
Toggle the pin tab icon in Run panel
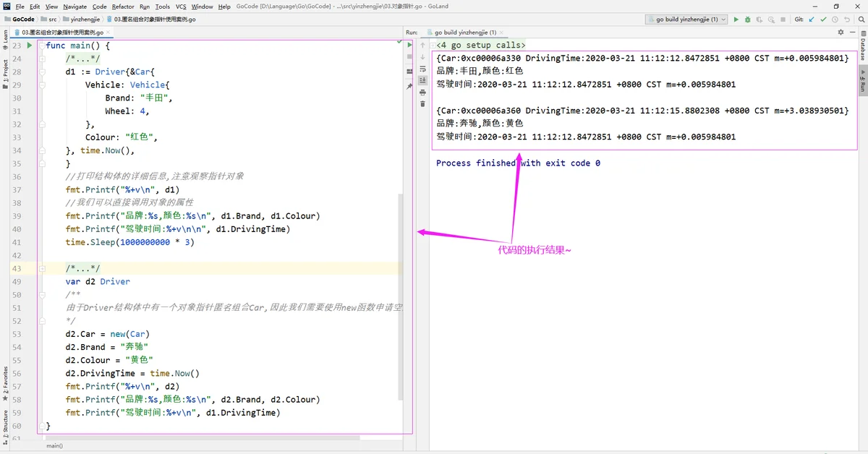pos(409,86)
